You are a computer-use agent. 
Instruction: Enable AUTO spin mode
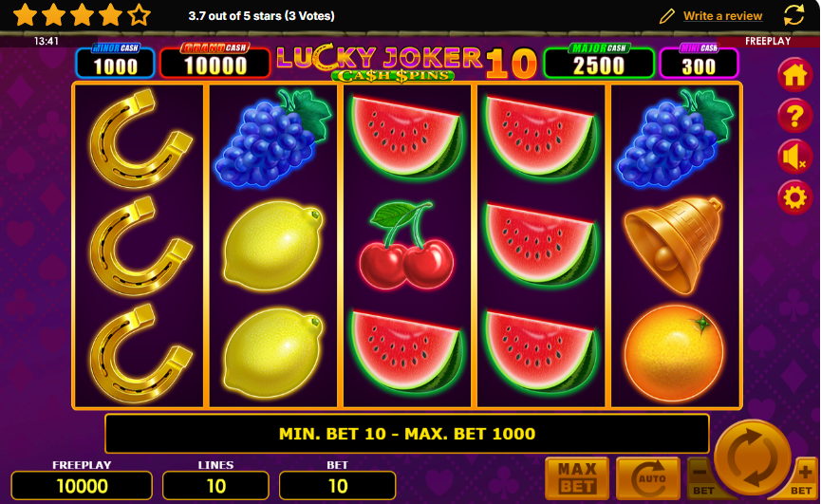[x=647, y=478]
